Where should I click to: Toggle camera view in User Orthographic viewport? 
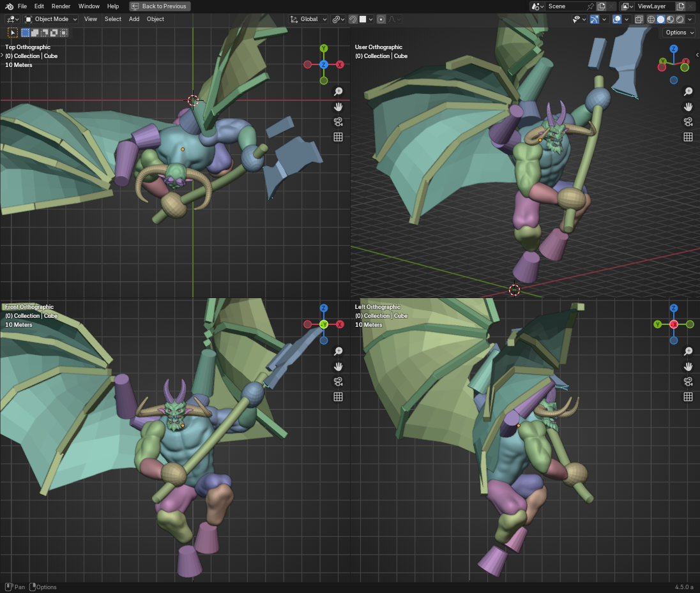tap(689, 122)
